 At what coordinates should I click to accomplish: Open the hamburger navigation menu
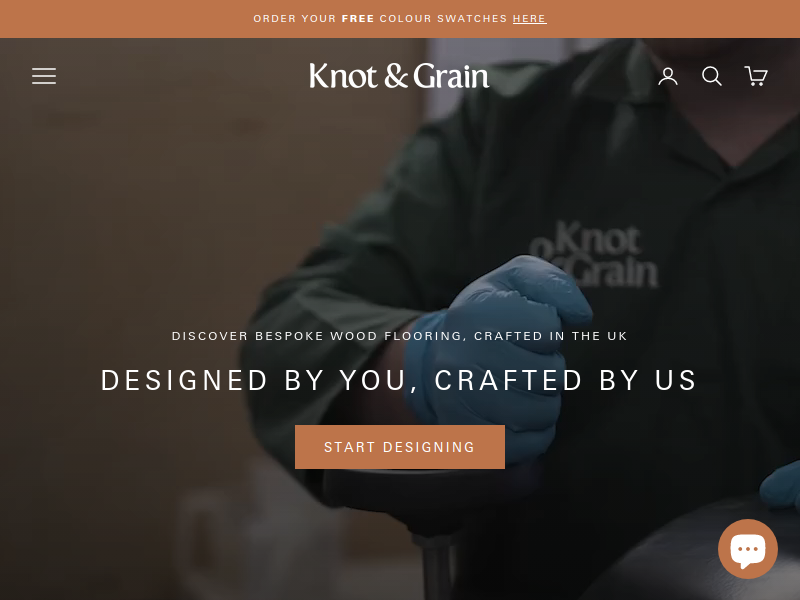(x=44, y=76)
